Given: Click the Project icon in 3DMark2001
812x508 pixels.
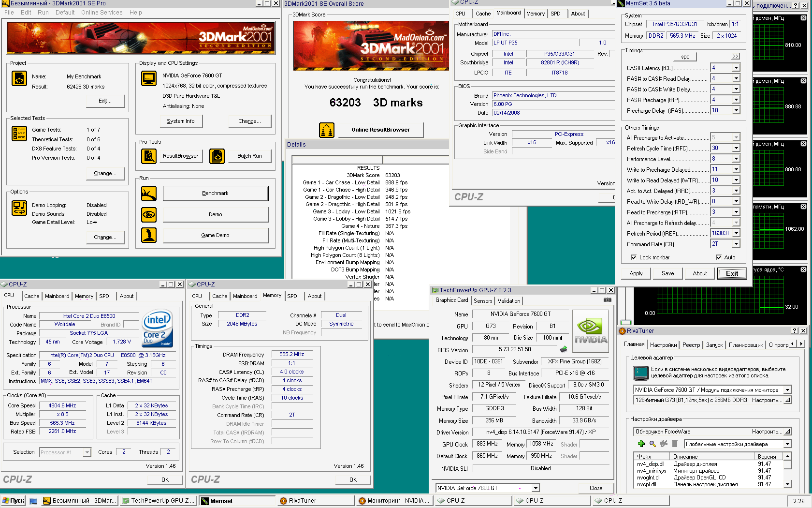Looking at the screenshot, I should pyautogui.click(x=19, y=78).
